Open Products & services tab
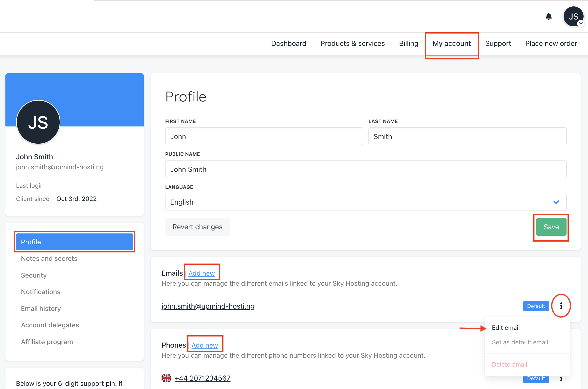Viewport: 588px width, 389px height. [352, 43]
